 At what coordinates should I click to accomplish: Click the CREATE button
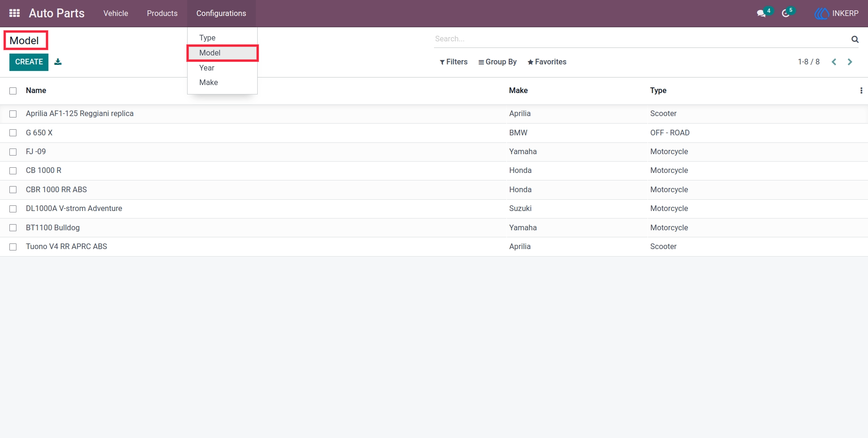29,62
